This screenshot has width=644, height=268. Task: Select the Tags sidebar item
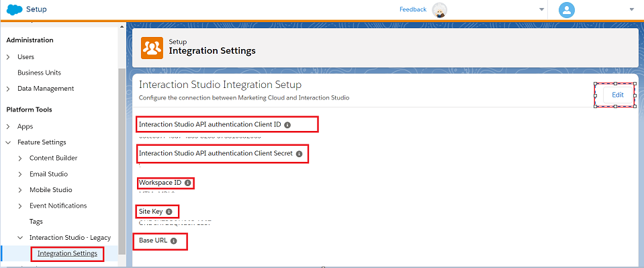click(x=36, y=222)
